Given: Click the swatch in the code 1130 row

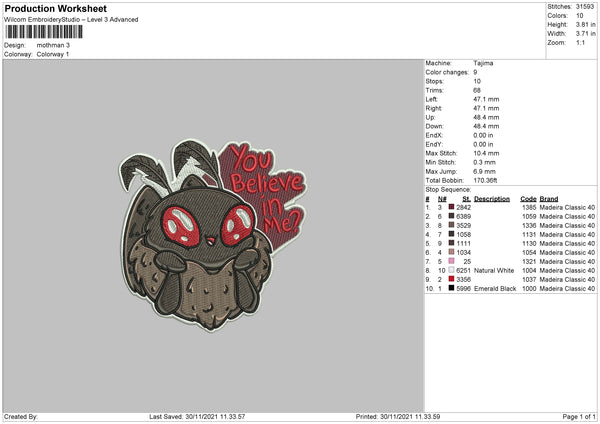Looking at the screenshot, I should coord(452,243).
